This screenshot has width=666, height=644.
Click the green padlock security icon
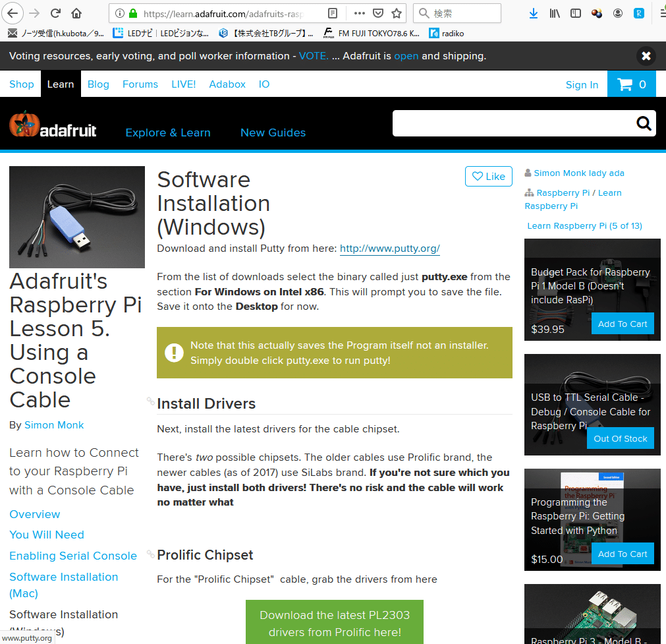pos(133,13)
